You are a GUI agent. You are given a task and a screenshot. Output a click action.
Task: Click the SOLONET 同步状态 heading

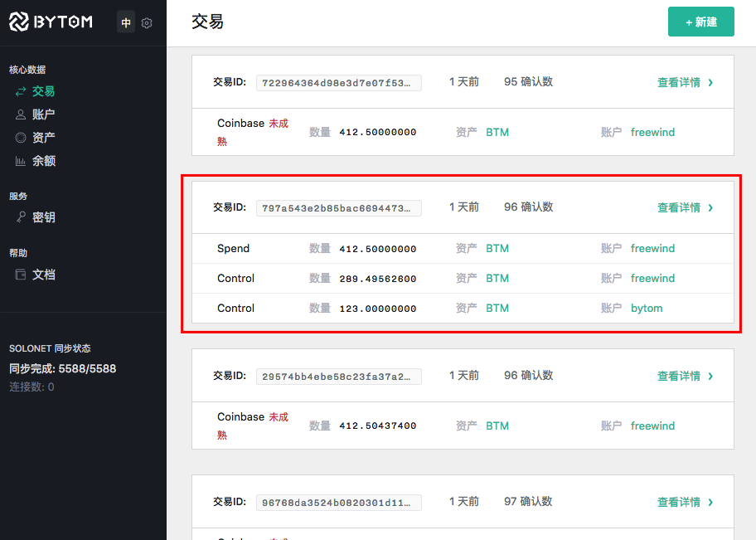point(50,348)
